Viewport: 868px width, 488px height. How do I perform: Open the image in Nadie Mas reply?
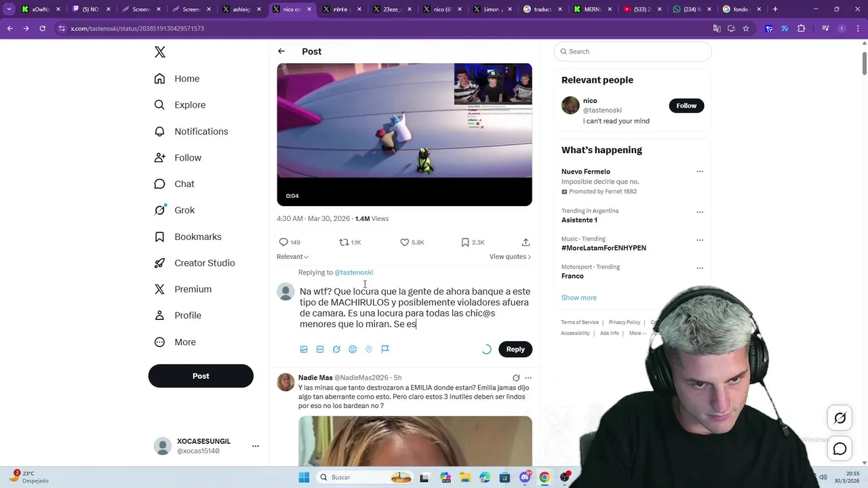[x=415, y=441]
